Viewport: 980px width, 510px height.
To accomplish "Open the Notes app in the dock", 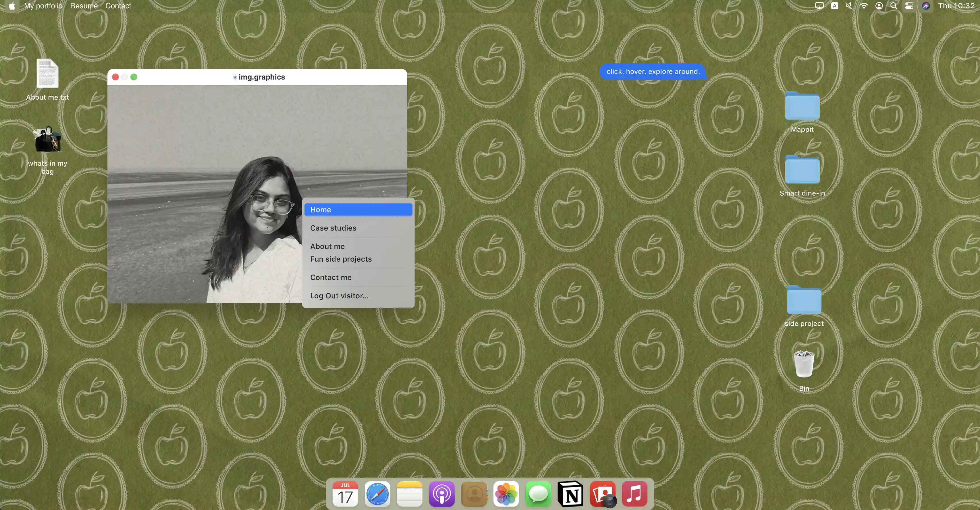I will click(410, 494).
